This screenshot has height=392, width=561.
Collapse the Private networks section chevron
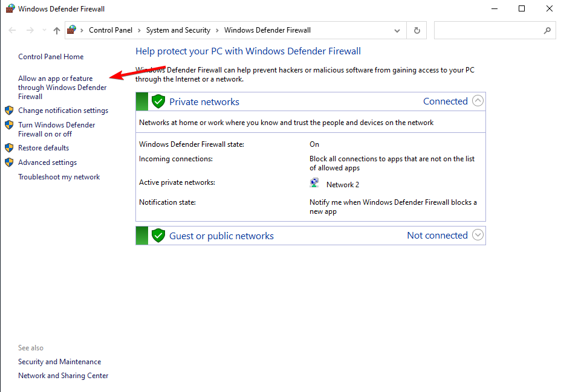click(478, 101)
